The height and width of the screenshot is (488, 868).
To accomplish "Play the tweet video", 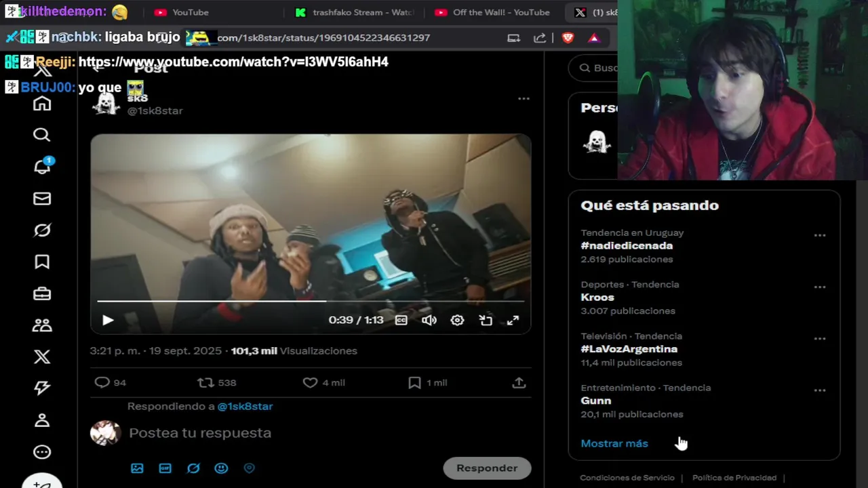I will click(x=108, y=320).
